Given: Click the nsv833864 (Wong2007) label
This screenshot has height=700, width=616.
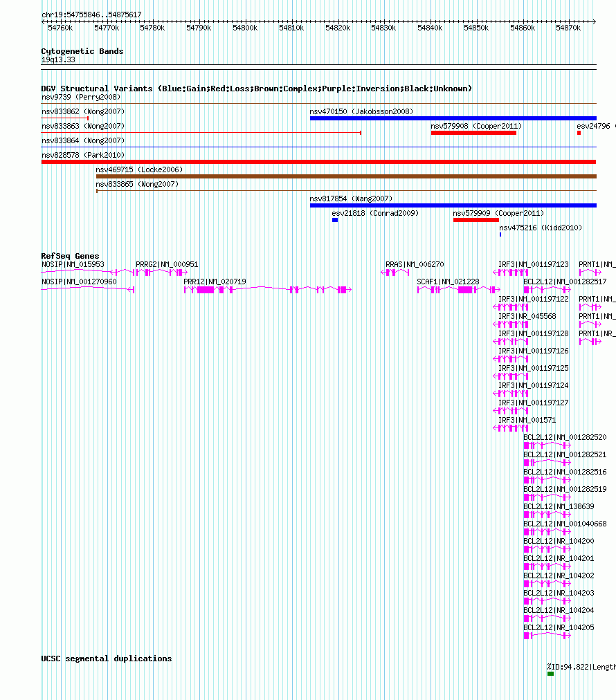Looking at the screenshot, I should pos(83,140).
